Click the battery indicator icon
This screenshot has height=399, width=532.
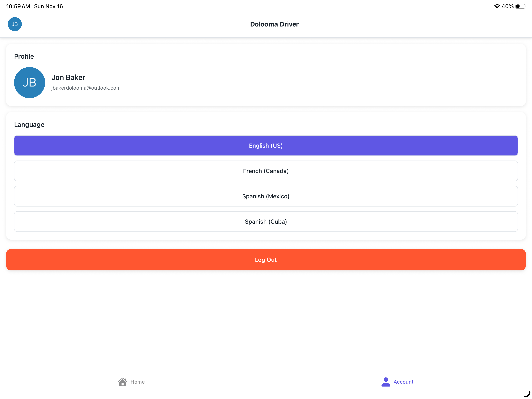pyautogui.click(x=521, y=6)
